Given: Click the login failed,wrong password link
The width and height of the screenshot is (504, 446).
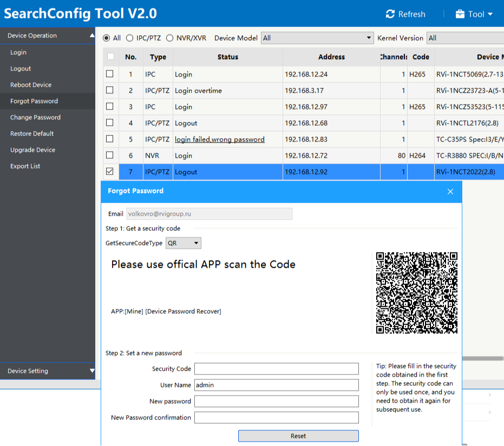Looking at the screenshot, I should (219, 139).
